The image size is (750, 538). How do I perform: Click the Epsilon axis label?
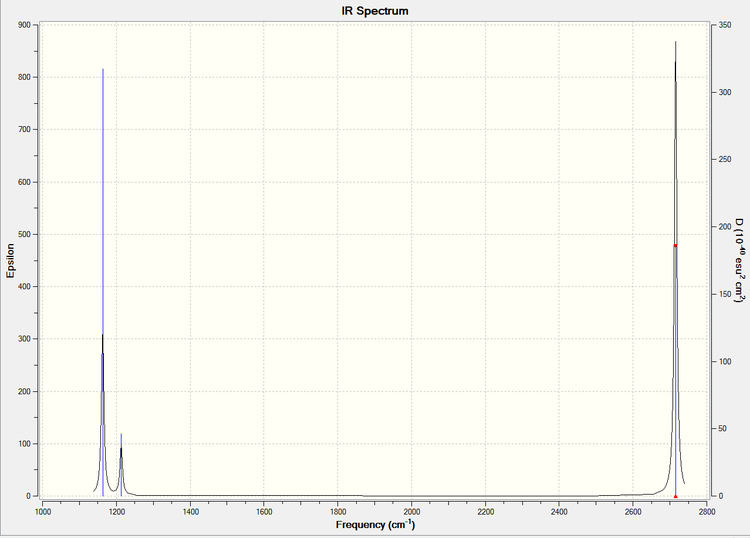11,261
